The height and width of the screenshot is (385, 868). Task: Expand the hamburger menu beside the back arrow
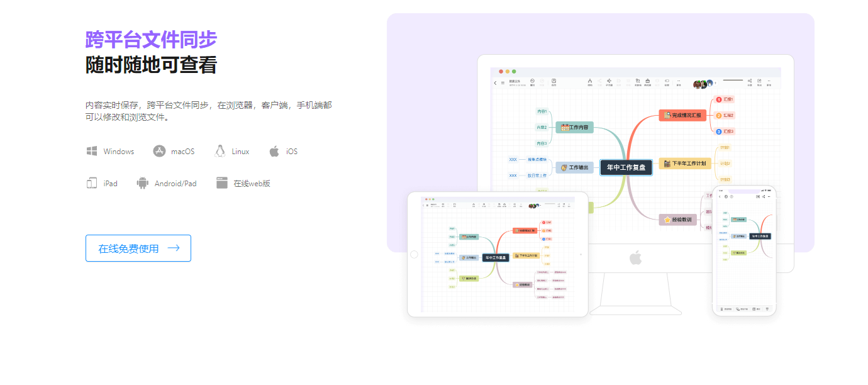coord(503,82)
